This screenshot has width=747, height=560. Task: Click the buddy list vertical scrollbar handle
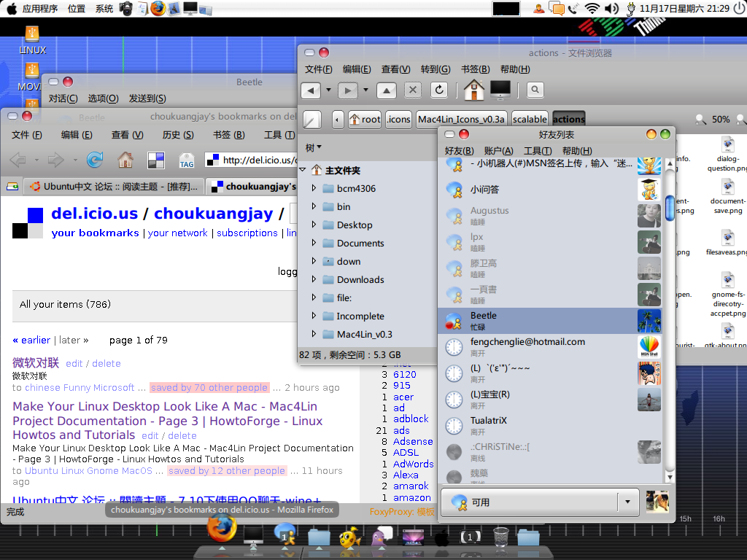click(x=670, y=208)
